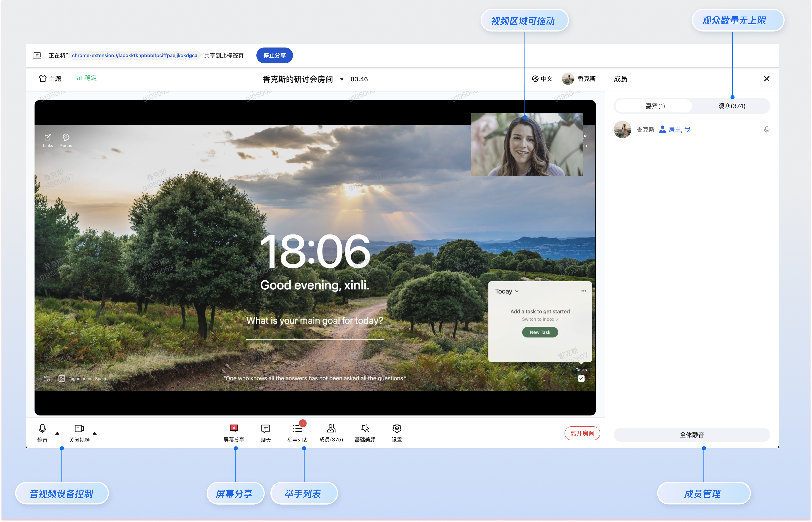Image resolution: width=812 pixels, height=522 pixels.
Task: Expand microphone options arrow beside 静音
Action: click(x=57, y=433)
